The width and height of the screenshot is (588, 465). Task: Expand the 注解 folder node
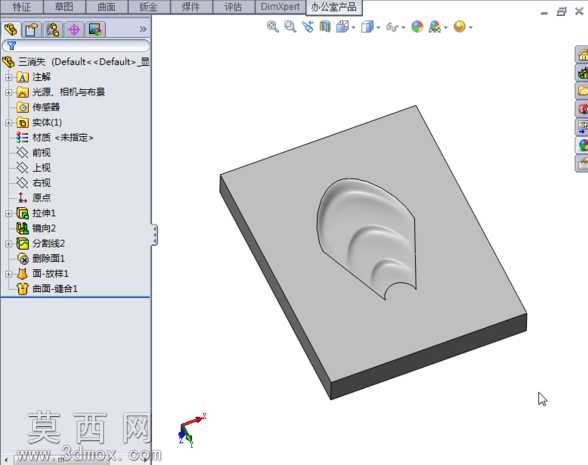point(9,77)
